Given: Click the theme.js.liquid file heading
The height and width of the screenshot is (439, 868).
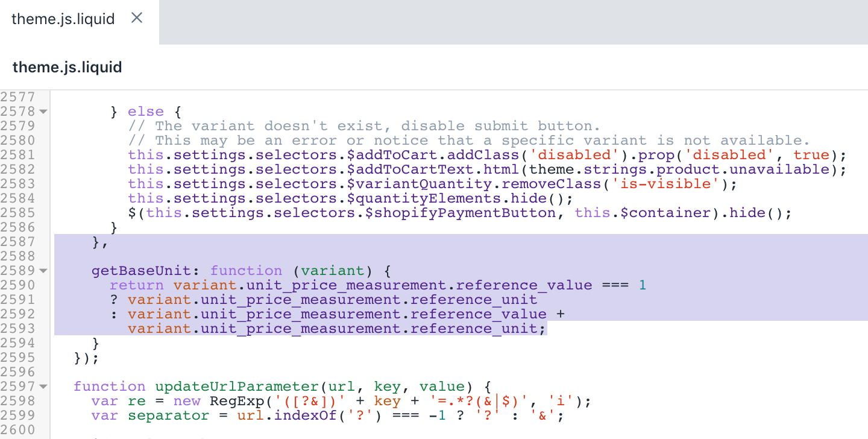Looking at the screenshot, I should tap(67, 67).
